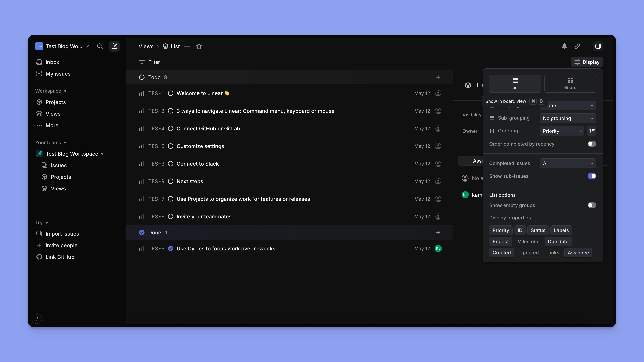This screenshot has width=644, height=362.
Task: Toggle the right side panel
Action: tap(598, 46)
